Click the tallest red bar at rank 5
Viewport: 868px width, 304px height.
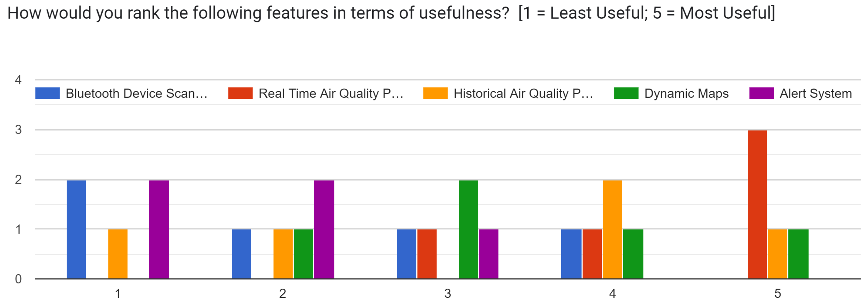point(757,204)
